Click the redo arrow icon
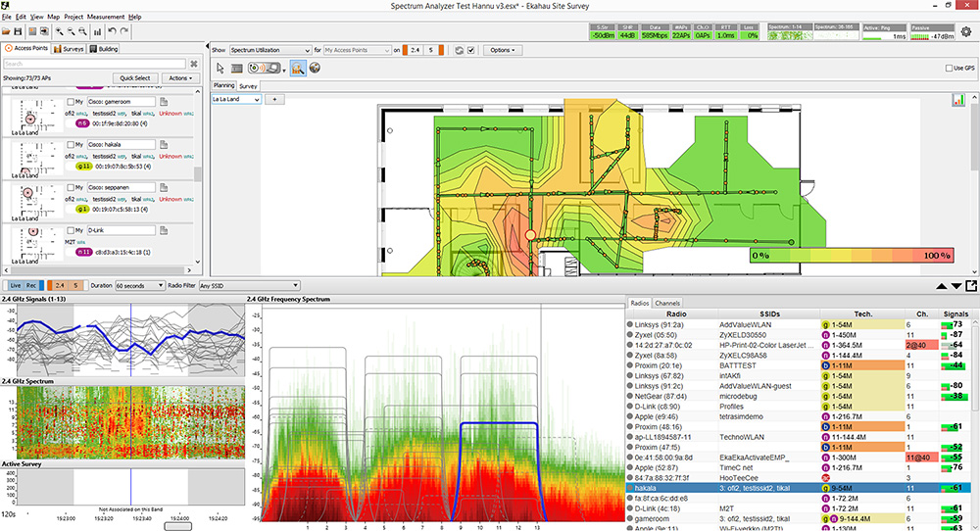 (x=124, y=31)
